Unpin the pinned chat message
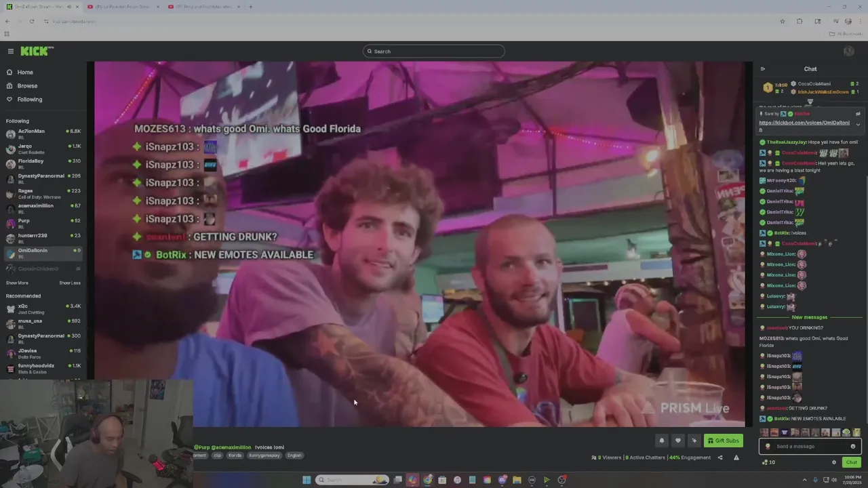This screenshot has height=488, width=868. coord(858,114)
